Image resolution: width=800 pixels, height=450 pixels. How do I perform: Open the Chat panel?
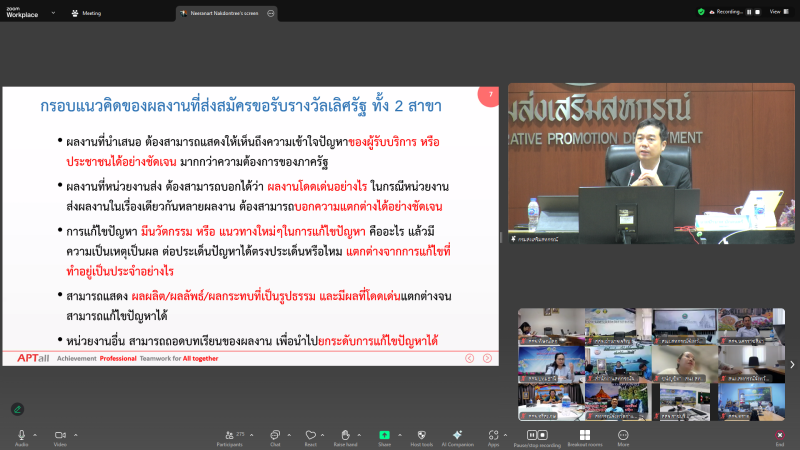275,435
